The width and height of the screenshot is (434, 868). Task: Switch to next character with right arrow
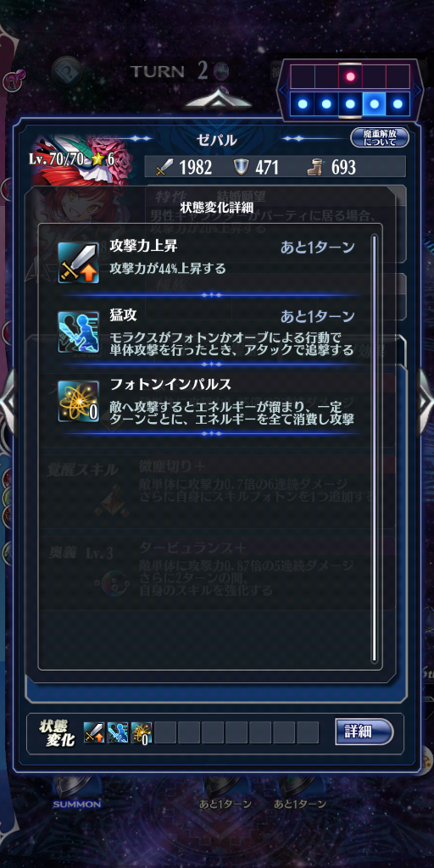(x=426, y=397)
